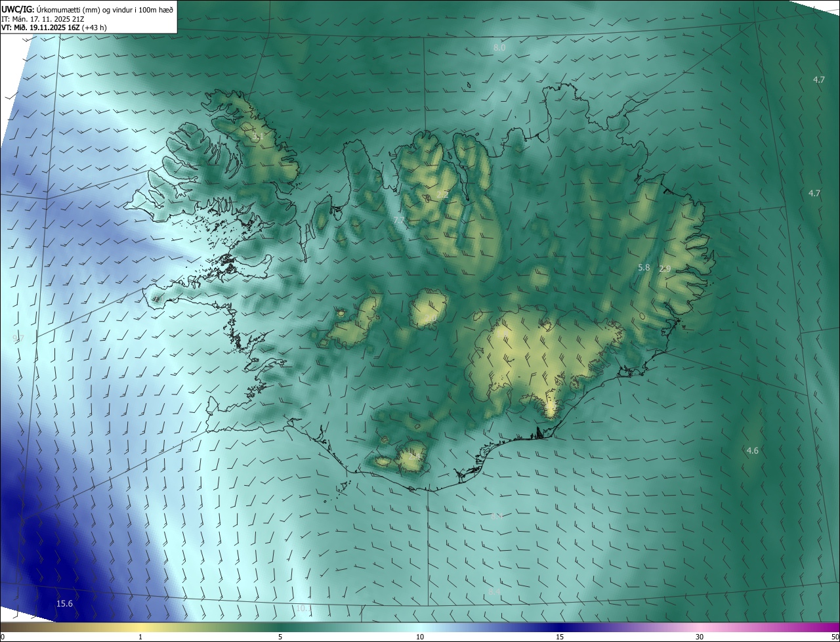This screenshot has height=642, width=840.
Task: Click the 15.6 value in the dark blue area
Action: point(64,604)
